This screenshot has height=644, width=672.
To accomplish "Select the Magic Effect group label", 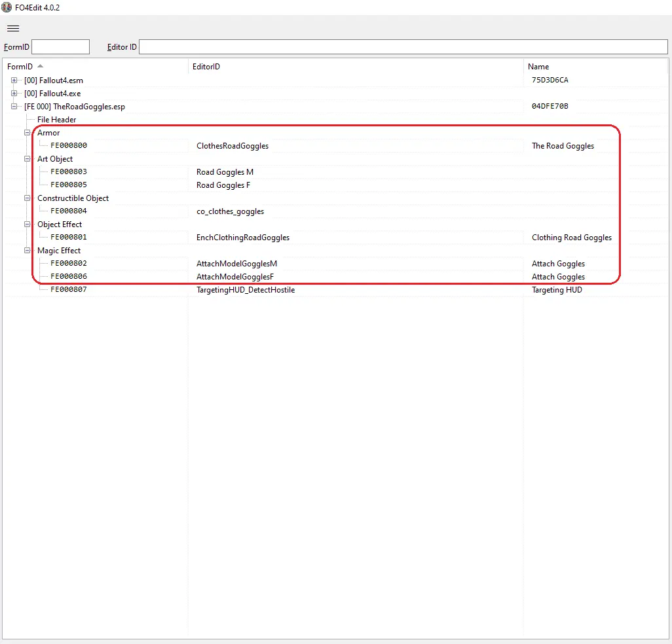I will 59,251.
